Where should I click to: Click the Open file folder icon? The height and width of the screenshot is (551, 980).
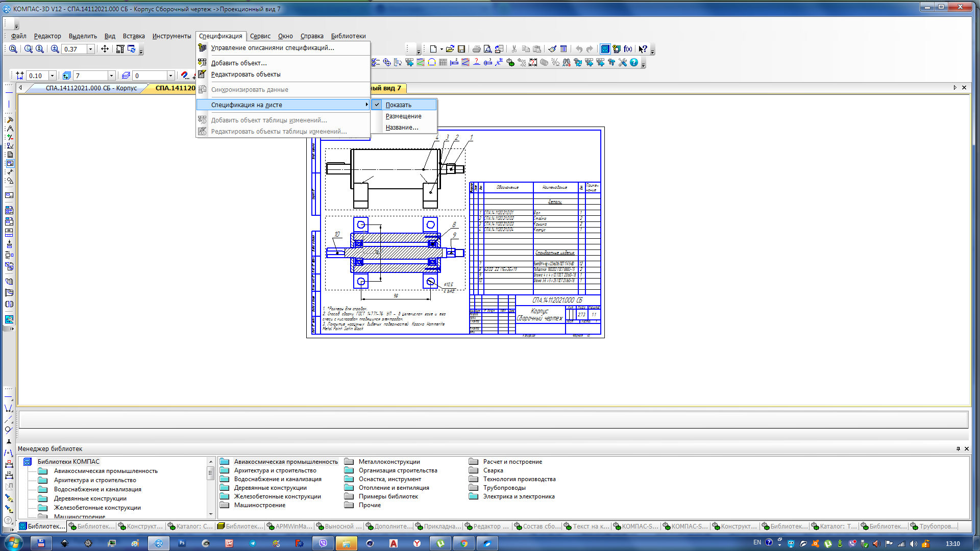[450, 49]
